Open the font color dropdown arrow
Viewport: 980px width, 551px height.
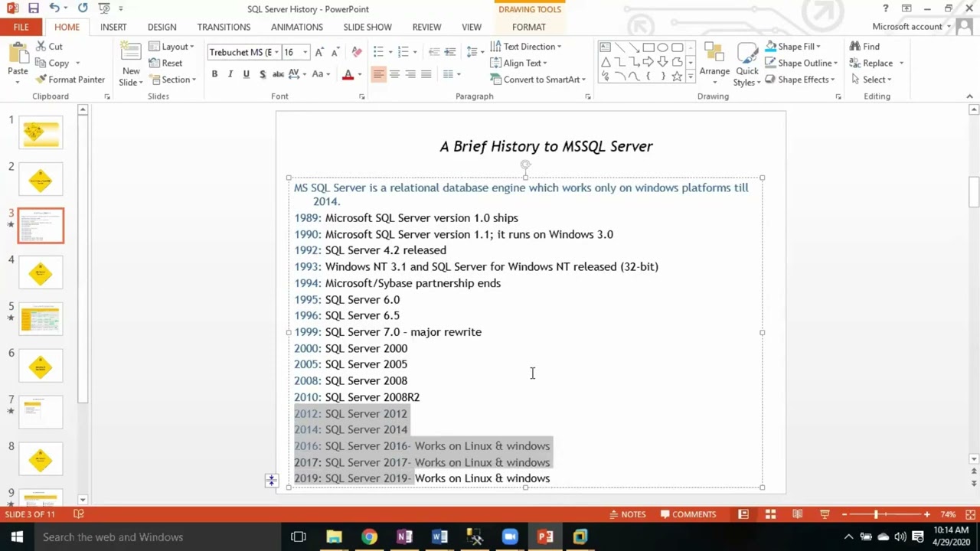click(x=359, y=74)
